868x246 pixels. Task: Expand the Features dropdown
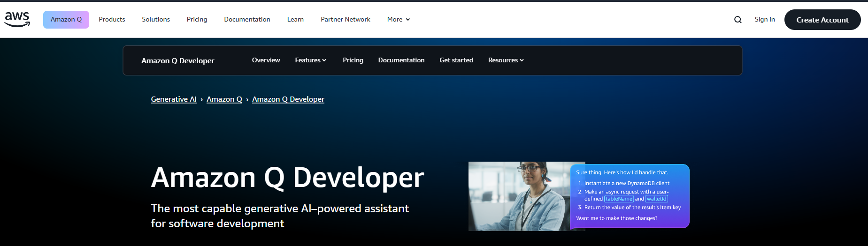[310, 60]
